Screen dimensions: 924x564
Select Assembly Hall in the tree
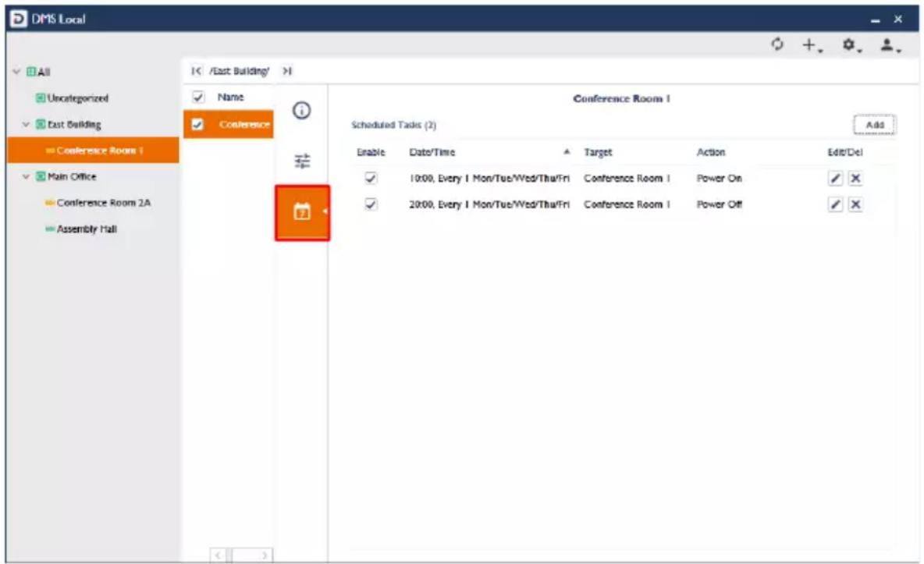(x=86, y=229)
